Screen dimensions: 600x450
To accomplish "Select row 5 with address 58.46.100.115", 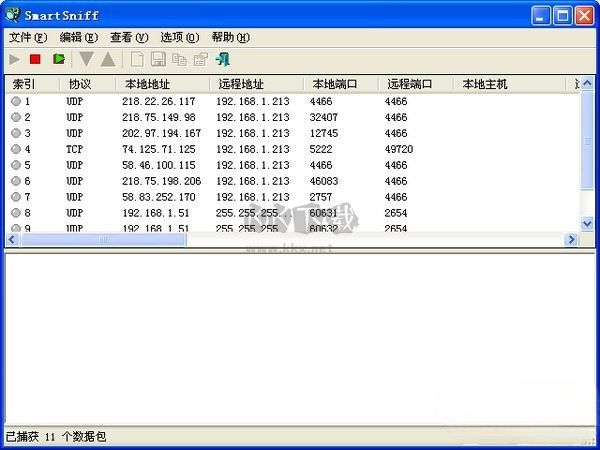I will (293, 165).
